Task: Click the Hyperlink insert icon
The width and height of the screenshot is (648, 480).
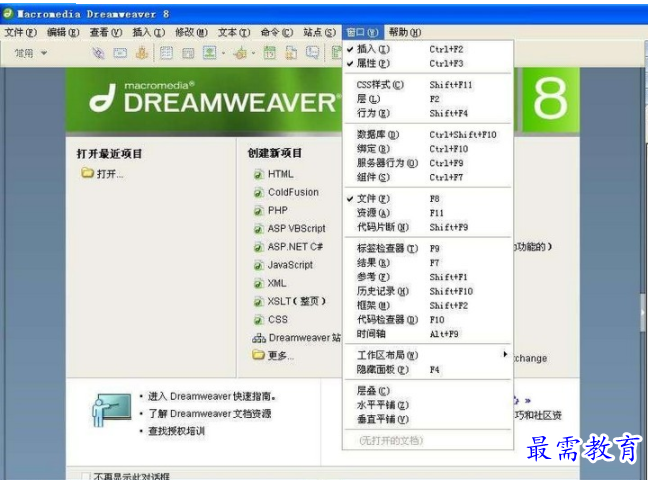Action: point(98,53)
